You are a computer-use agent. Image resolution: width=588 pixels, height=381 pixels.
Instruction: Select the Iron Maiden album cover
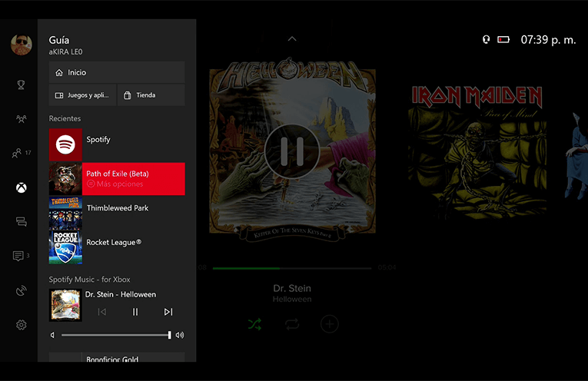coord(477,151)
